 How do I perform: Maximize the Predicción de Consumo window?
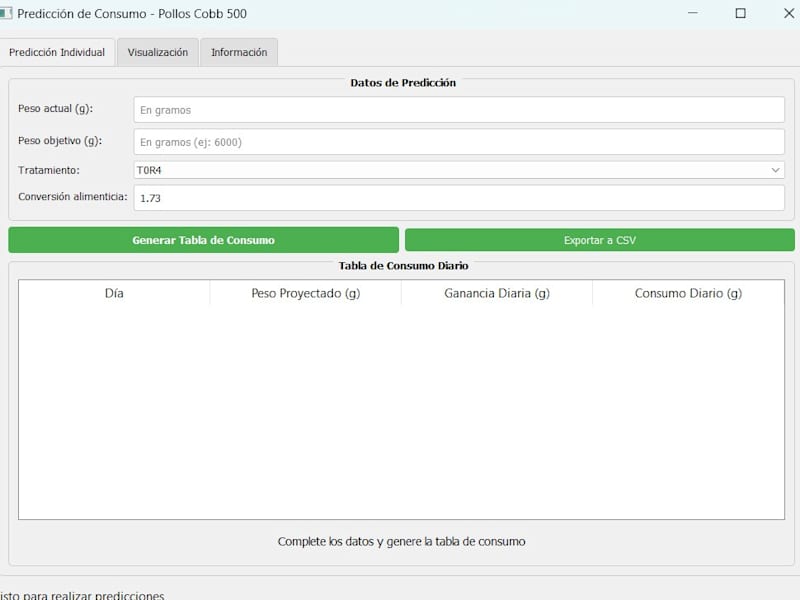click(740, 13)
